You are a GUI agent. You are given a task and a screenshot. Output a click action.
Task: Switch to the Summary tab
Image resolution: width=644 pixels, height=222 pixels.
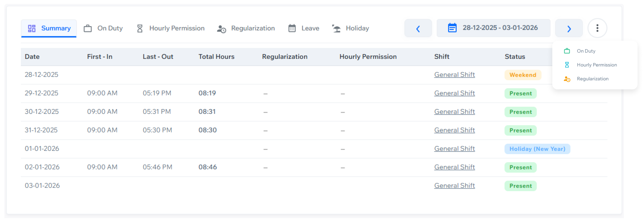pyautogui.click(x=56, y=28)
